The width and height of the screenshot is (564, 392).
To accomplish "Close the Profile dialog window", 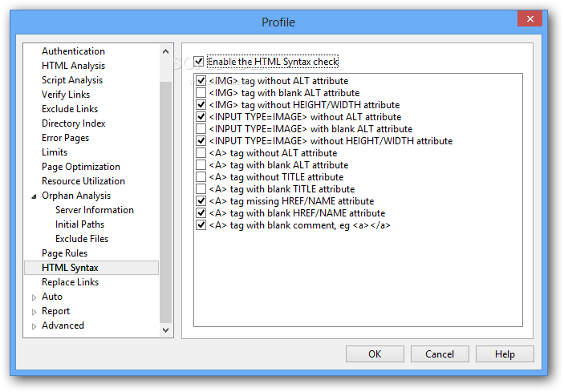I will [530, 18].
